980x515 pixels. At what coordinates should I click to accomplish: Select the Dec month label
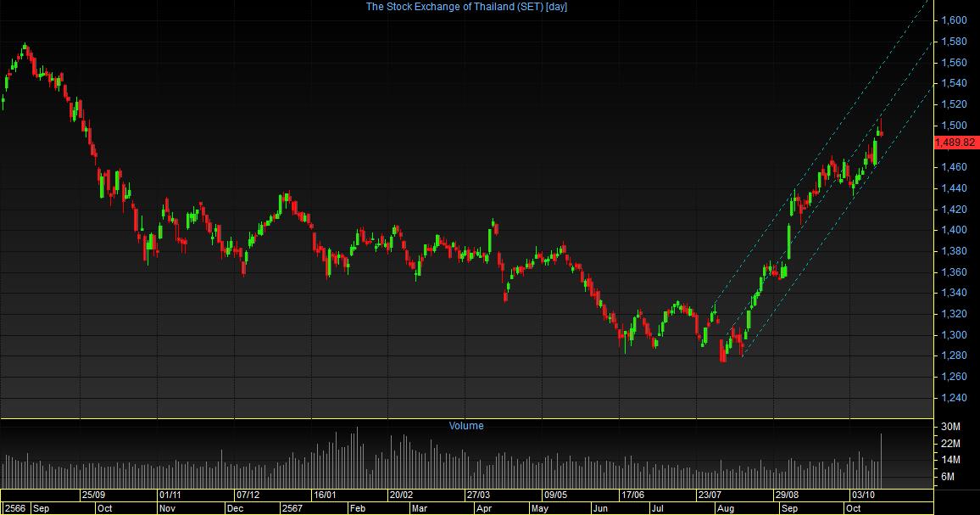[x=235, y=508]
